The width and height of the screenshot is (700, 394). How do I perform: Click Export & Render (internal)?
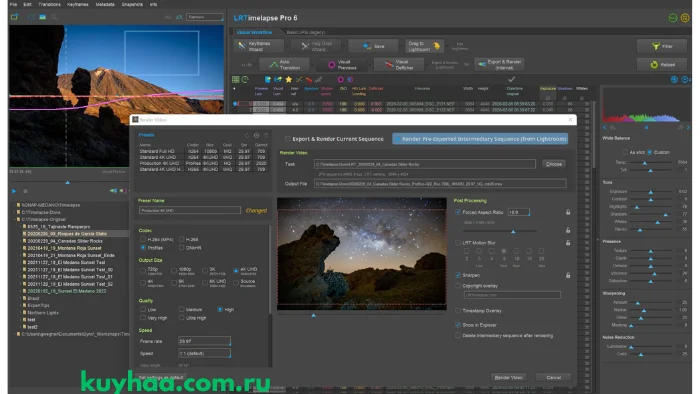pyautogui.click(x=499, y=65)
